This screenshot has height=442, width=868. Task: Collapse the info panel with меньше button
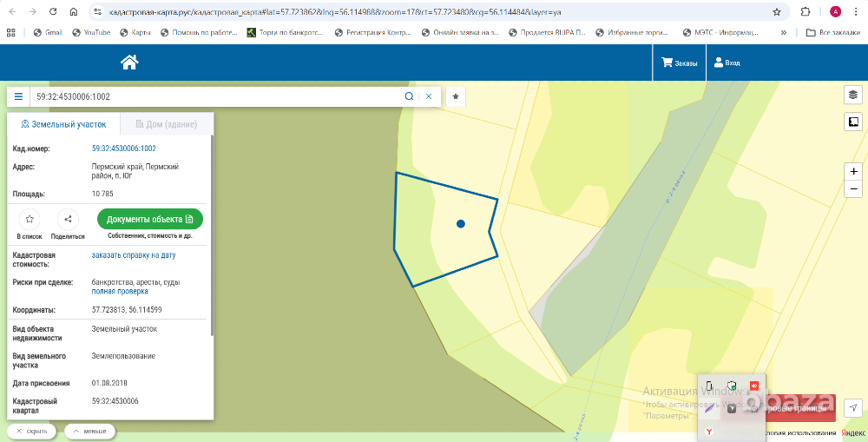(x=89, y=431)
